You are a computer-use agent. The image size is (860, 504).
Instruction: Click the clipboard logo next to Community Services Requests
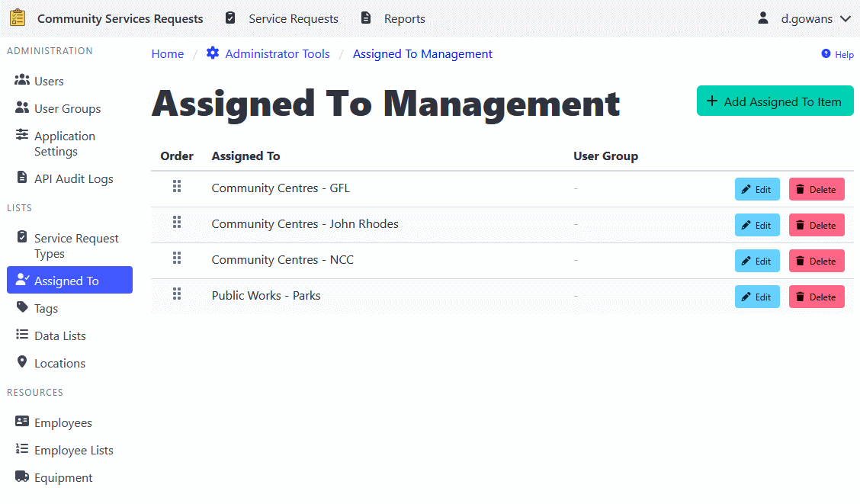pyautogui.click(x=17, y=17)
